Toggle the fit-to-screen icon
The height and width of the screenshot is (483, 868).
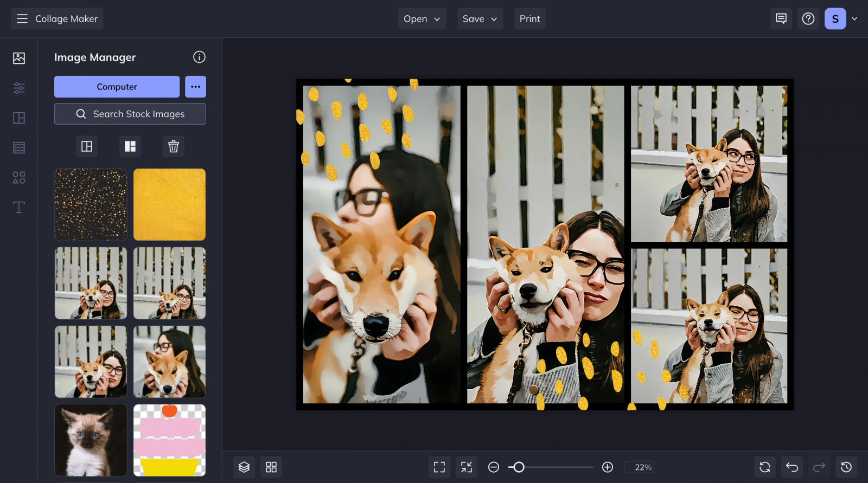(x=439, y=467)
